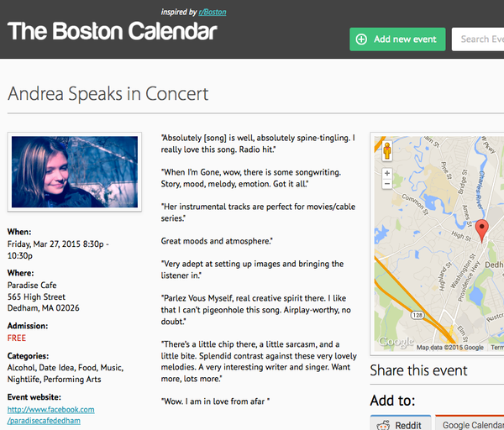This screenshot has width=504, height=430.
Task: Click the Map data ©2015 Google text
Action: (x=450, y=348)
